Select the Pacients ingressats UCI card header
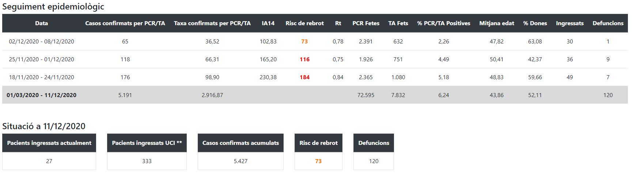The width and height of the screenshot is (644, 177). 147,143
